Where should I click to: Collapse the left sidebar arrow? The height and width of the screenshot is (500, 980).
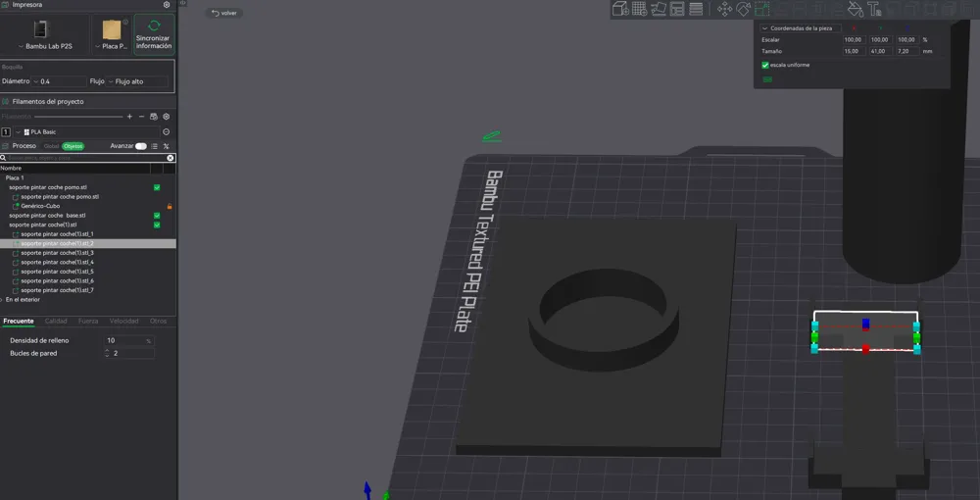pyautogui.click(x=183, y=3)
